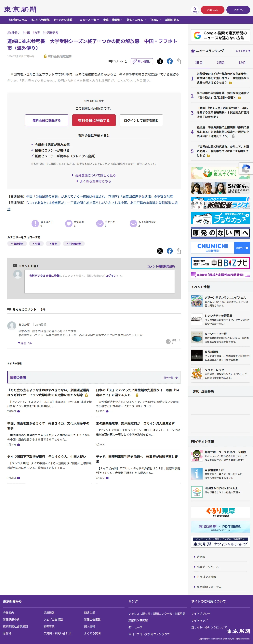Click the 企業サイト button on CHUNICHI banner
The height and width of the screenshot is (644, 253).
(x=242, y=248)
